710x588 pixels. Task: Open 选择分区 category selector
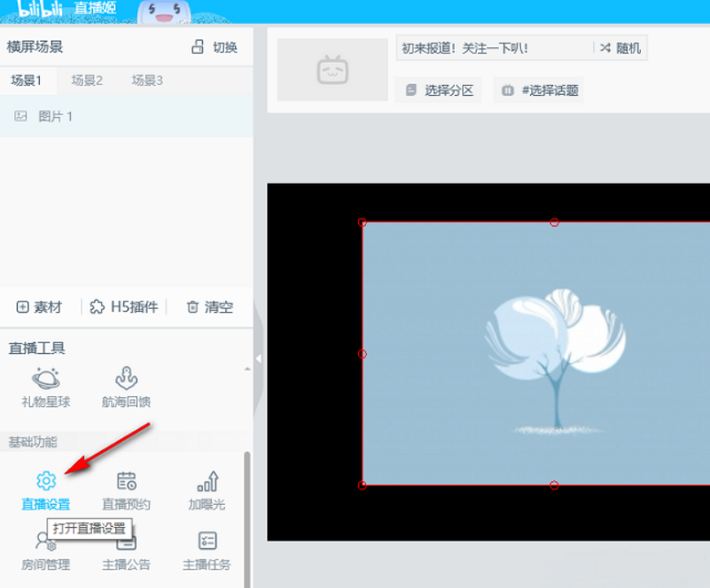coord(439,90)
